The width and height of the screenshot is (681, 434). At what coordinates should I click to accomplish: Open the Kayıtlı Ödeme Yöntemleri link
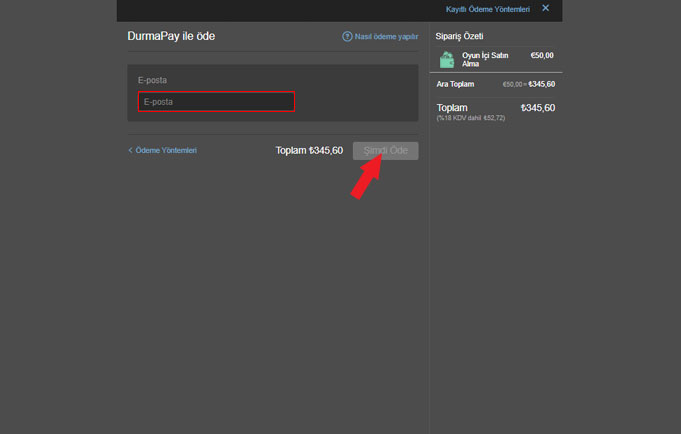coord(487,9)
